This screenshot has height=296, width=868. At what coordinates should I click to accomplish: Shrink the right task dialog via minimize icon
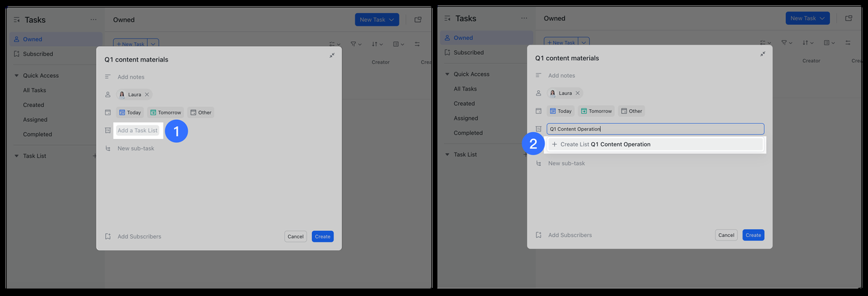[x=762, y=54]
